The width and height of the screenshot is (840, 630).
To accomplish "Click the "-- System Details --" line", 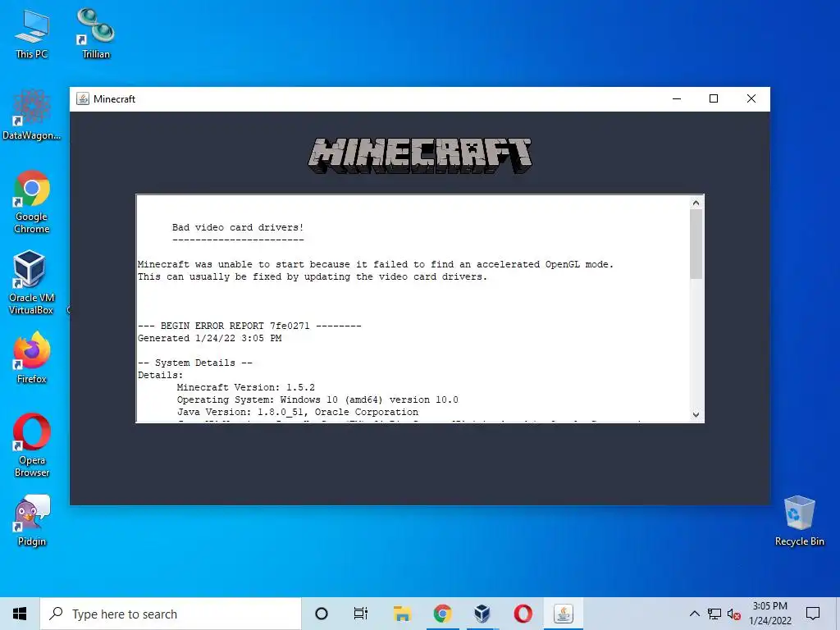I will 195,363.
